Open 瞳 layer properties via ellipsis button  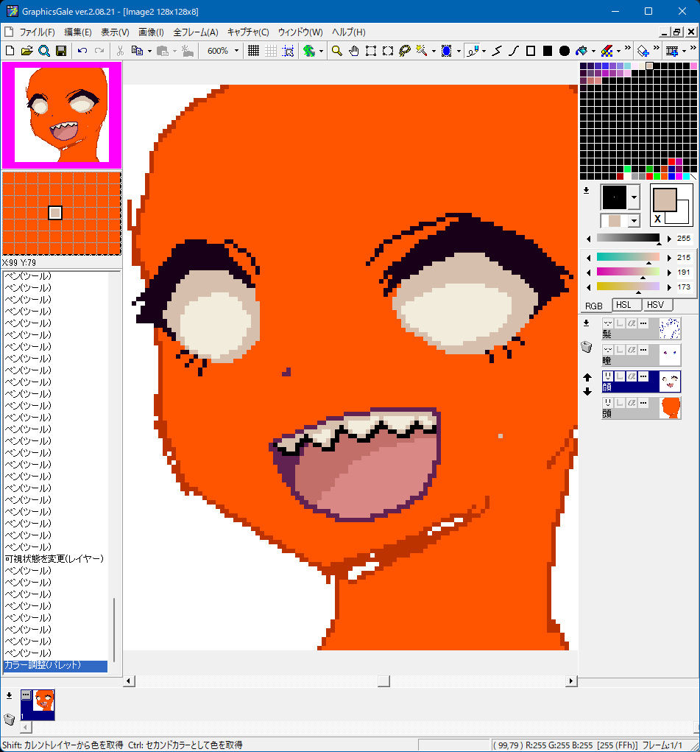(643, 350)
